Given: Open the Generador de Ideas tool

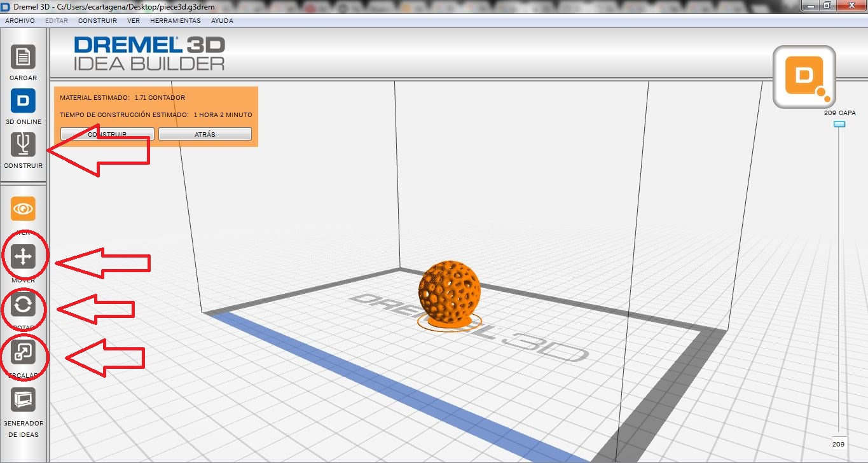Looking at the screenshot, I should pyautogui.click(x=23, y=400).
